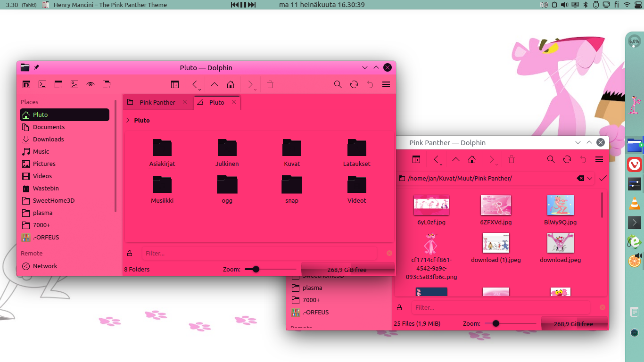This screenshot has width=644, height=362.
Task: Adjust the Zoom slider in Pluto window
Action: [270, 269]
